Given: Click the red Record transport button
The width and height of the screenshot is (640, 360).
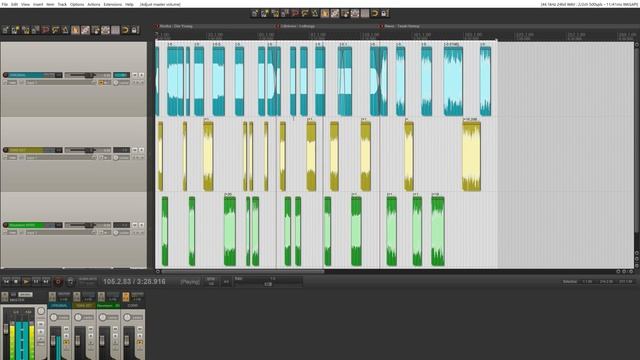Looking at the screenshot, I should click(58, 281).
